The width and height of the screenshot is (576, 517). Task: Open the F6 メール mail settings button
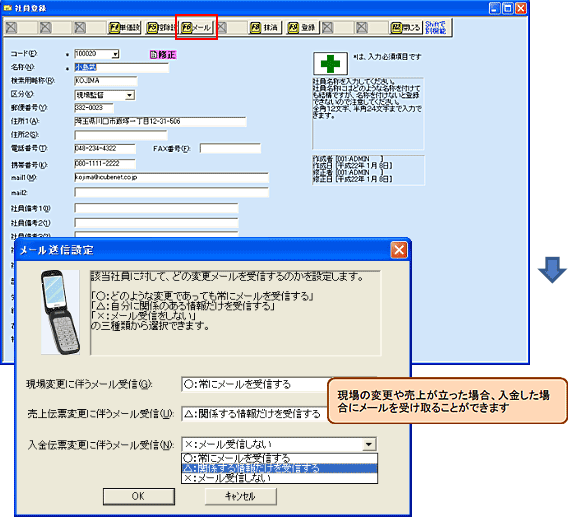[197, 28]
